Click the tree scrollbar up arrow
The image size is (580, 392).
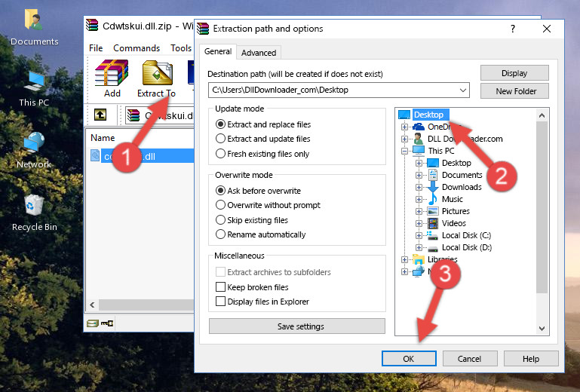coord(542,115)
